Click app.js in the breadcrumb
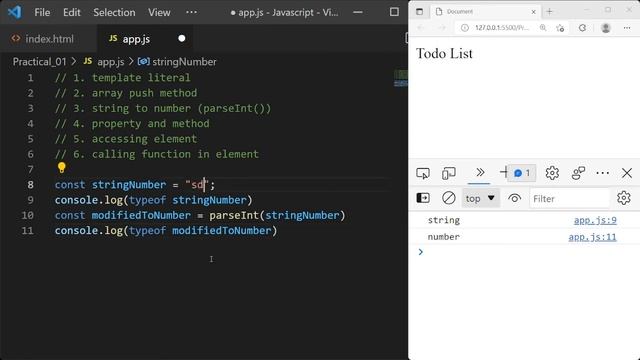This screenshot has width=640, height=360. point(111,62)
